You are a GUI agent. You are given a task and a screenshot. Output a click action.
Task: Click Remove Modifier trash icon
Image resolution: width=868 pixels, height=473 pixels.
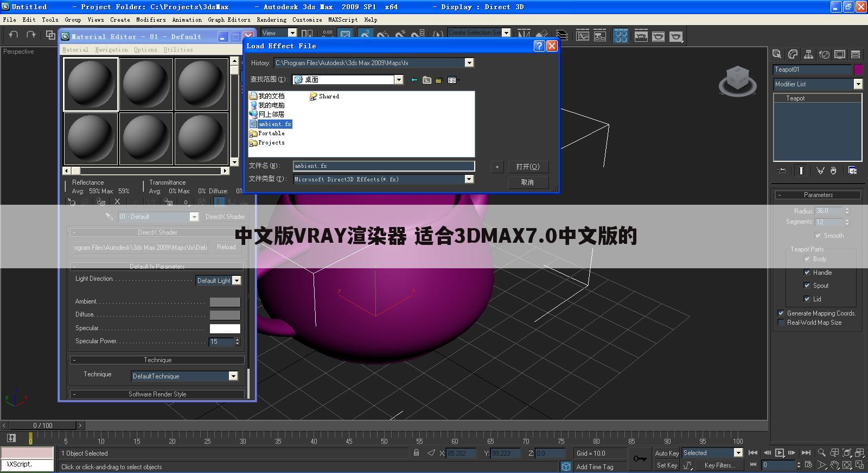pyautogui.click(x=833, y=171)
